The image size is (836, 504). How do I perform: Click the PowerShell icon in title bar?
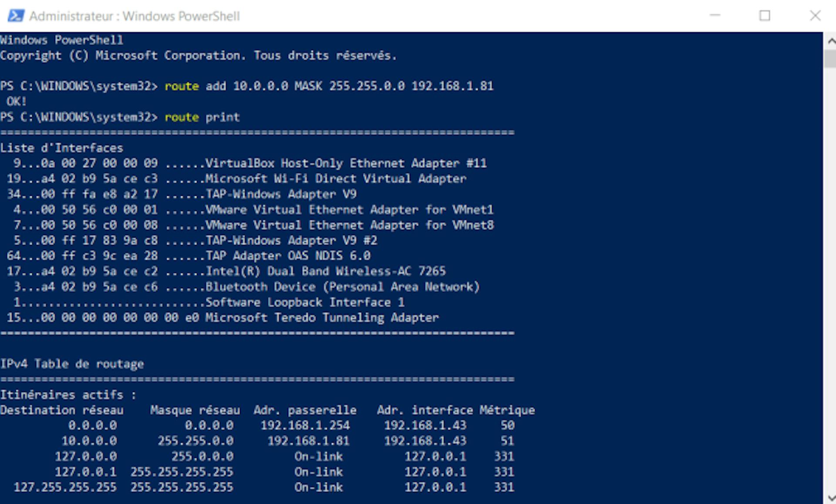click(16, 16)
